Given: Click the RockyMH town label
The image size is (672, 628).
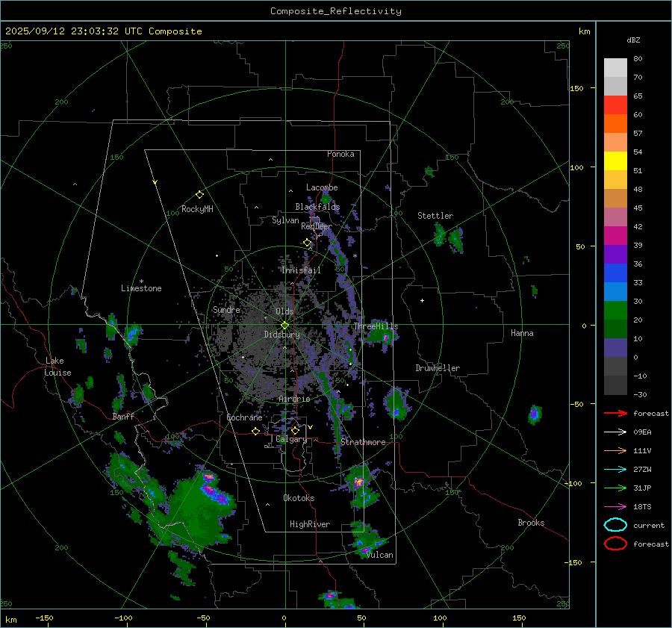Looking at the screenshot, I should tap(197, 209).
